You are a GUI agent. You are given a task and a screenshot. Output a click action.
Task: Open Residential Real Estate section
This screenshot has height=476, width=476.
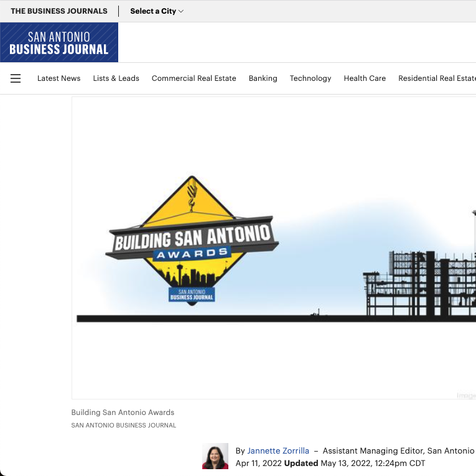click(437, 78)
